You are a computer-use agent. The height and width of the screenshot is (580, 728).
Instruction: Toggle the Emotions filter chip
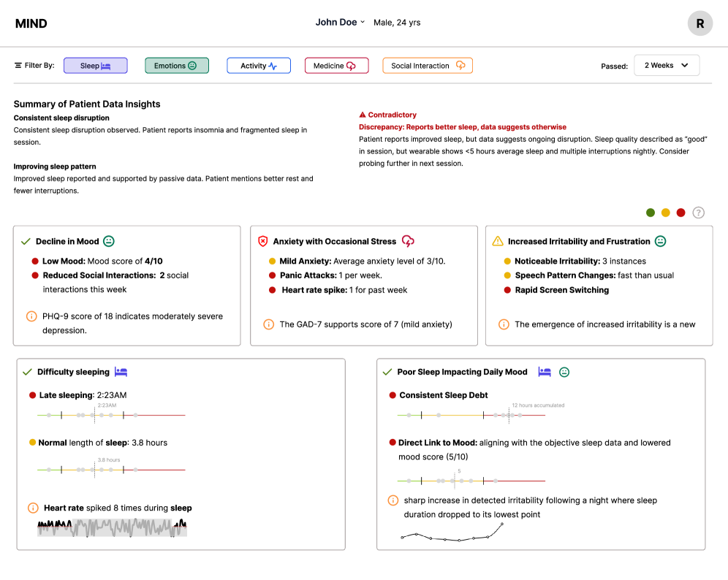tap(177, 66)
